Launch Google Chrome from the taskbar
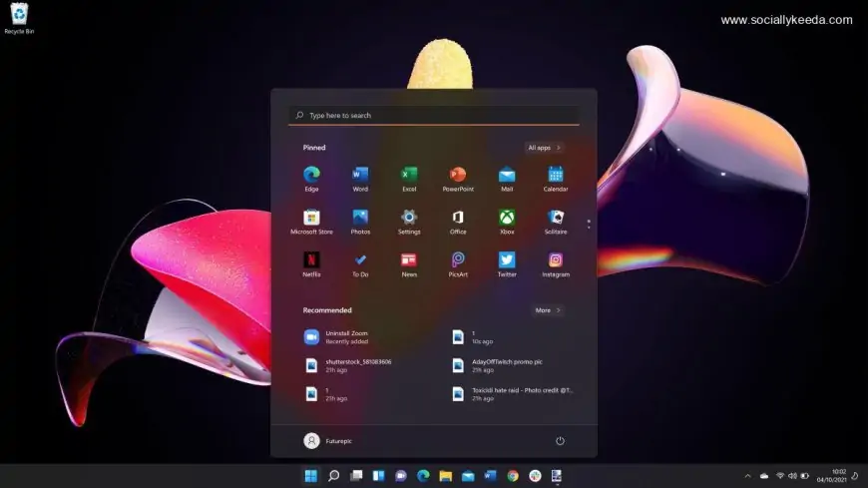The image size is (868, 488). pyautogui.click(x=513, y=476)
